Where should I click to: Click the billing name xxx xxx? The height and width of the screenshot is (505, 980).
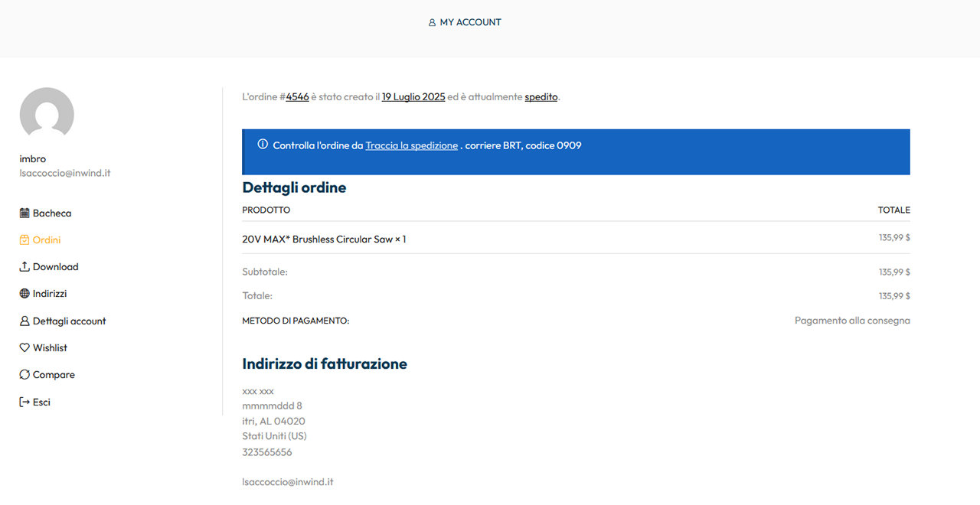coord(258,391)
